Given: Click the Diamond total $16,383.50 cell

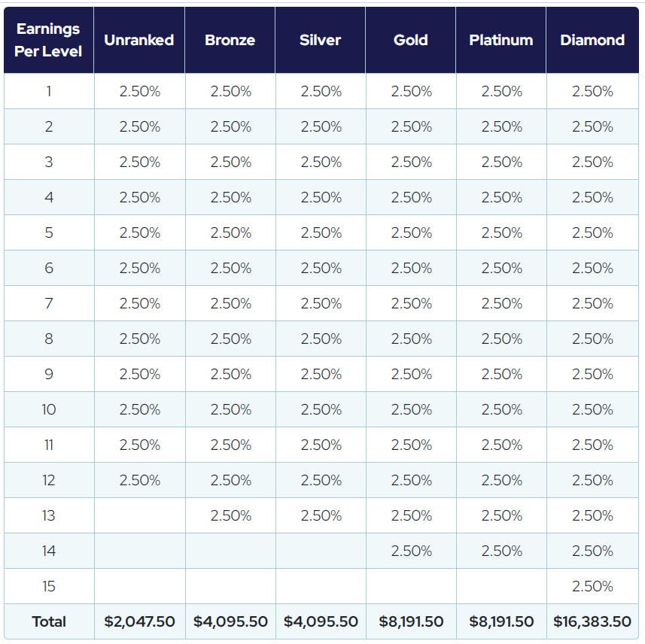Looking at the screenshot, I should pos(592,621).
